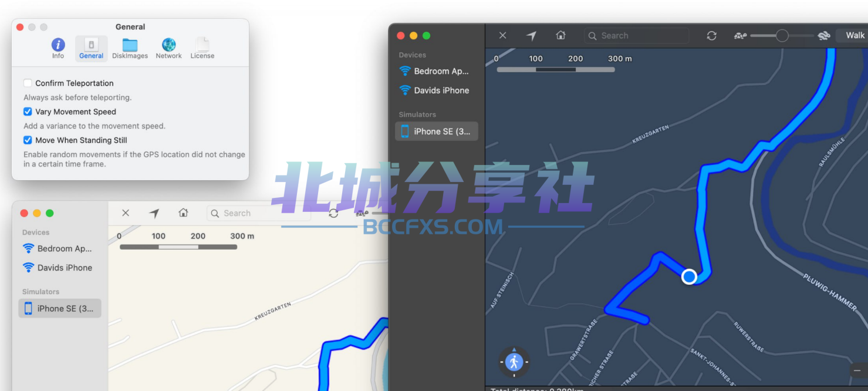Click the Devices header in the dark window sidebar

point(413,55)
